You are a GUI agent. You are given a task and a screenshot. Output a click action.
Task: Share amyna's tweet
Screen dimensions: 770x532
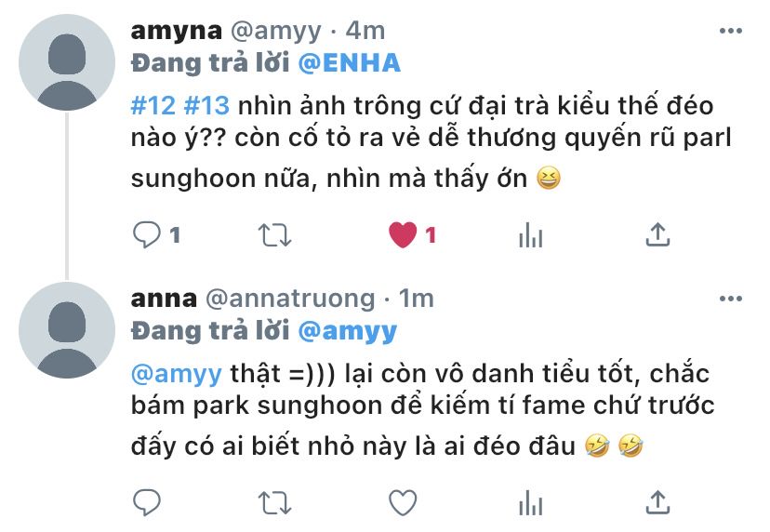(657, 234)
